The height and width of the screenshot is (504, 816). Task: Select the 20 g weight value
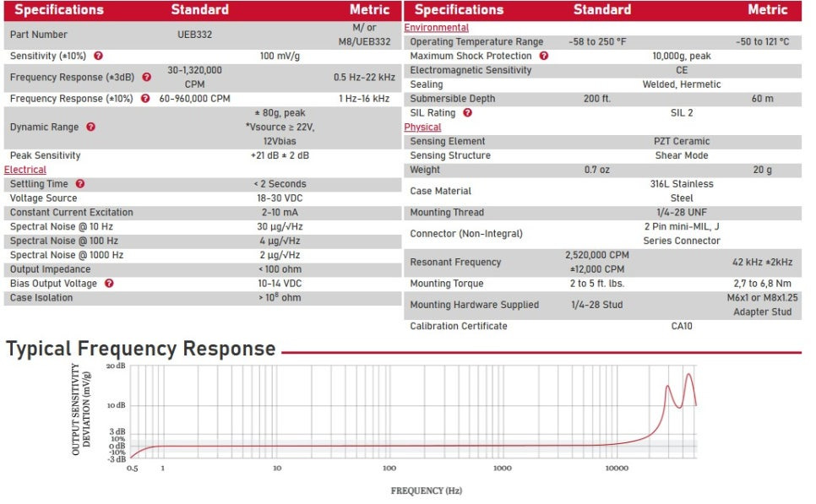tap(763, 170)
